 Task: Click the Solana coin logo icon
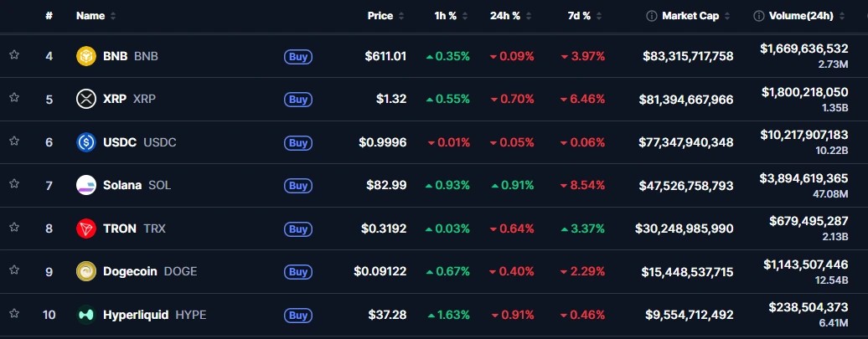tap(86, 185)
